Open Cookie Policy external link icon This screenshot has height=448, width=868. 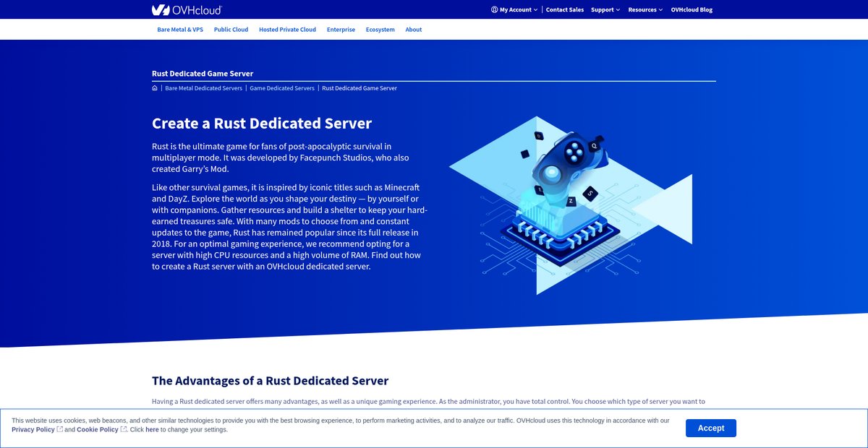point(124,429)
